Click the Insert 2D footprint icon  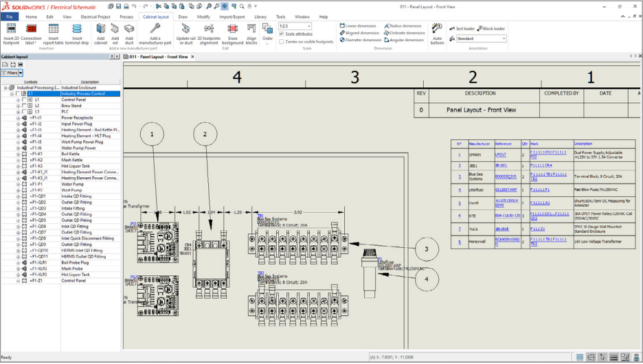click(11, 28)
